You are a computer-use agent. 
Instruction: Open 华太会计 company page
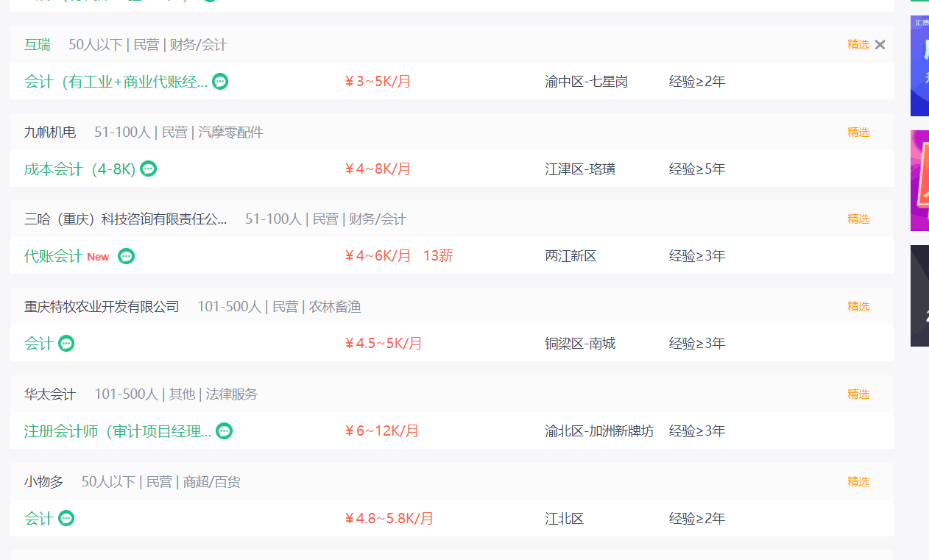50,394
